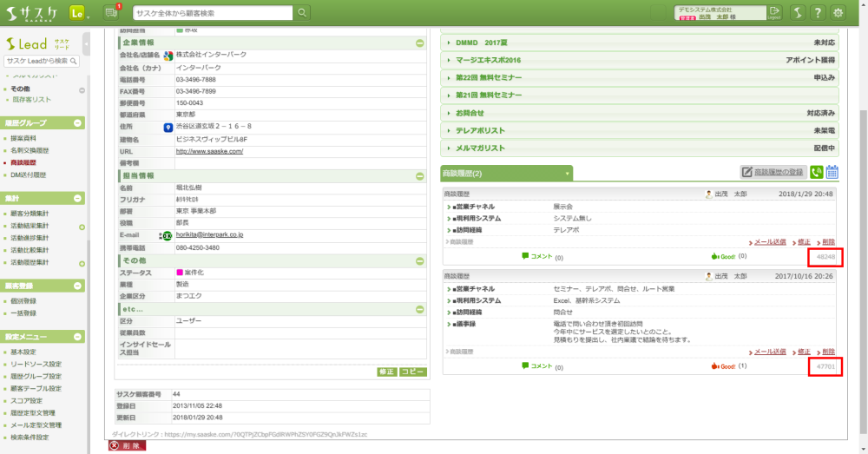Open 基本設定 in the settings menu
Image resolution: width=868 pixels, height=454 pixels.
click(x=23, y=352)
